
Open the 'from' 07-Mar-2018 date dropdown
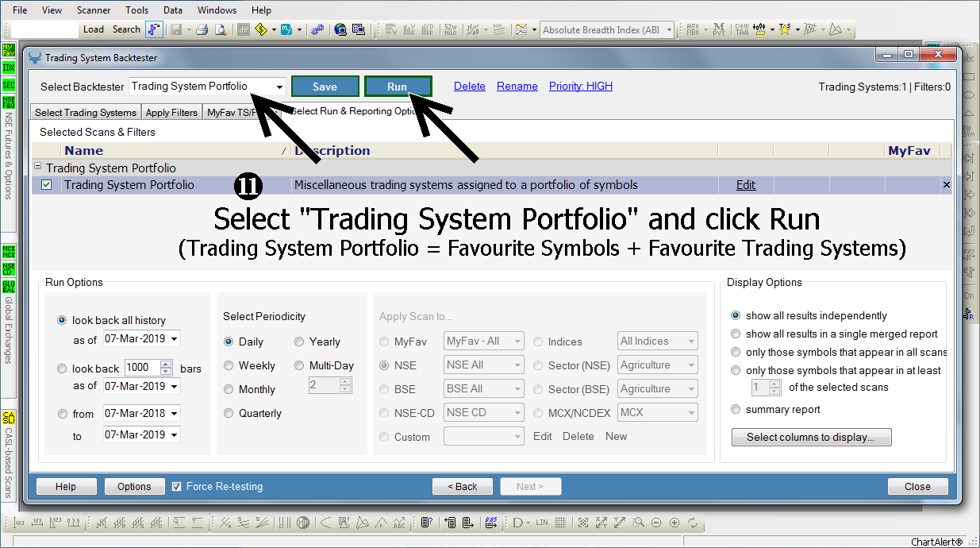[x=175, y=413]
